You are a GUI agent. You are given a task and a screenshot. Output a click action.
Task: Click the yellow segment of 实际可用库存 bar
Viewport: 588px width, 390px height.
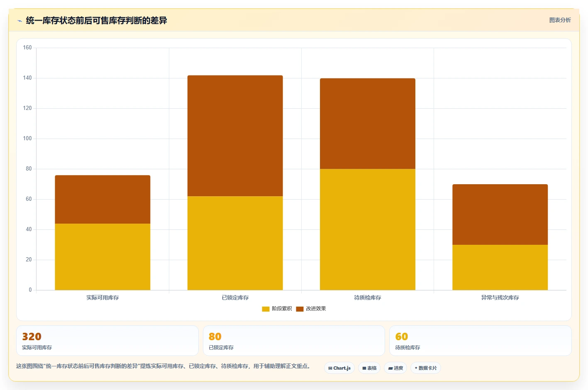click(x=102, y=257)
